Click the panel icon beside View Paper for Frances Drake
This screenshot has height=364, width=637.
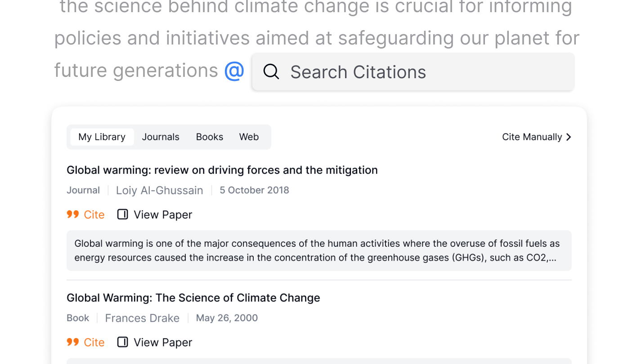click(x=122, y=342)
